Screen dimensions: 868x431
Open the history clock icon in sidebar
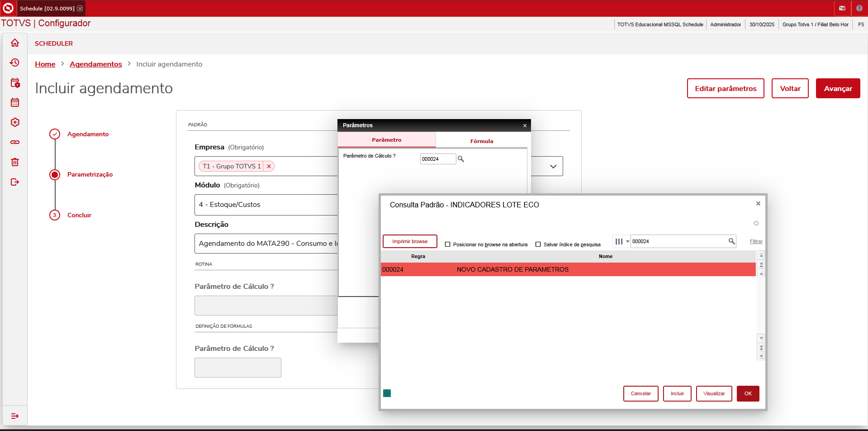pyautogui.click(x=15, y=62)
